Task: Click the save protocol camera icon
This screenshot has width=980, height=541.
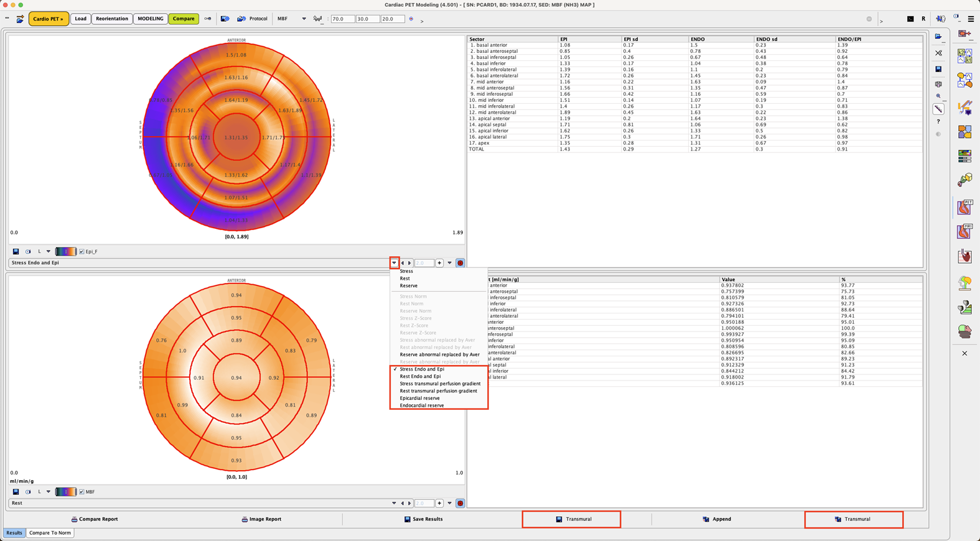Action: (225, 19)
